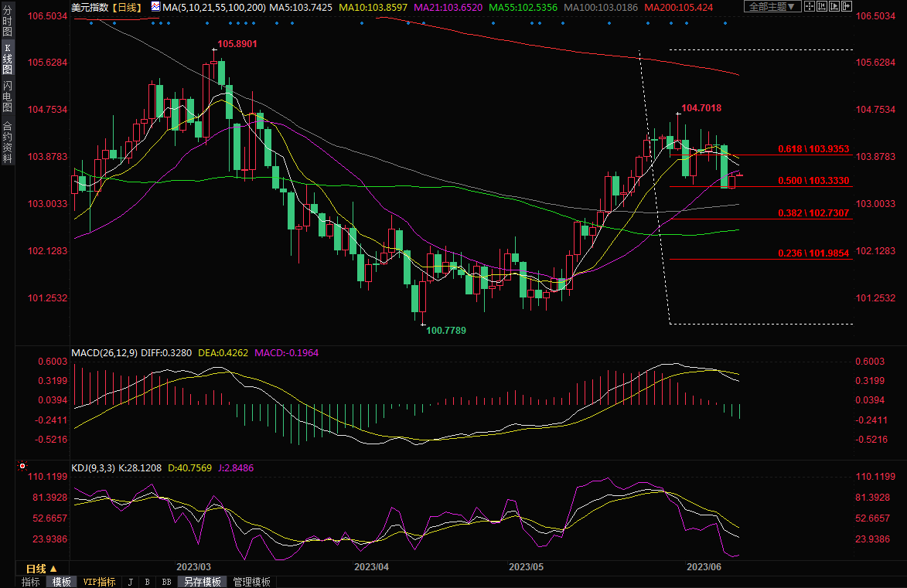907x588 pixels.
Task: Click the red sun marker icon above KDJ
Action: [x=22, y=467]
